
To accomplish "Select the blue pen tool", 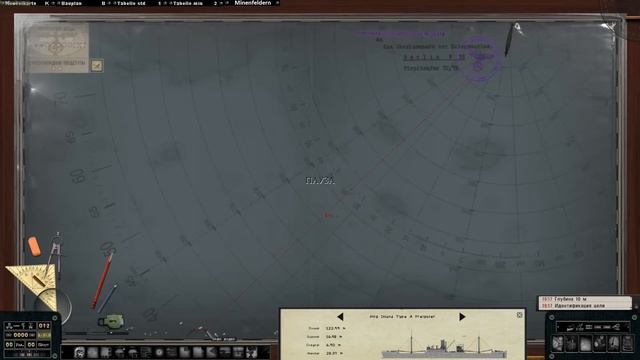I will (x=108, y=299).
